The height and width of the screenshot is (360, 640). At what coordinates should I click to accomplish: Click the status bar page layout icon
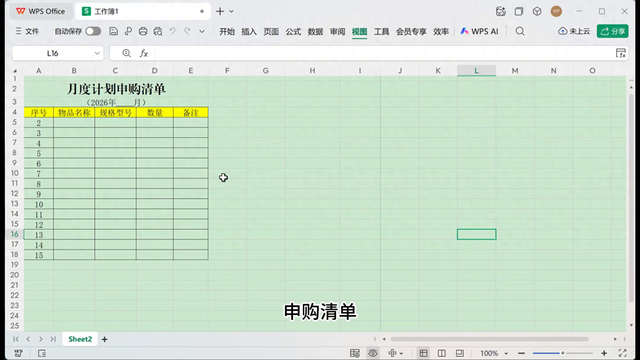pyautogui.click(x=42, y=353)
